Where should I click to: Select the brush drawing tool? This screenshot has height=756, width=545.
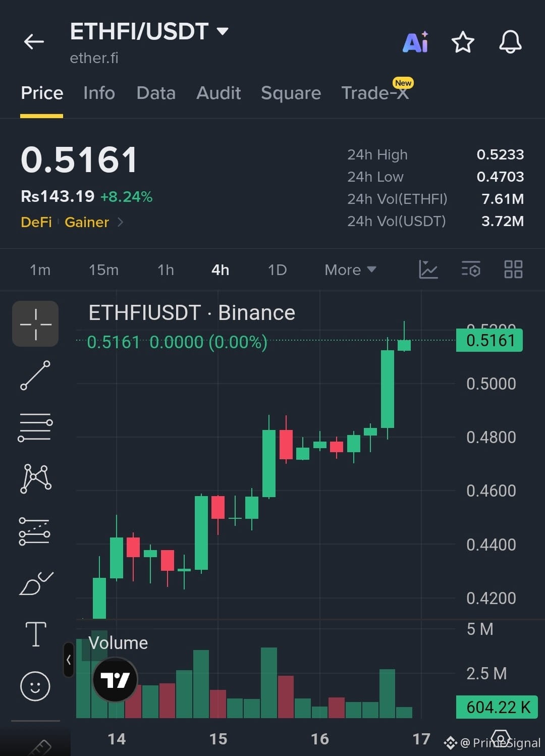36,583
